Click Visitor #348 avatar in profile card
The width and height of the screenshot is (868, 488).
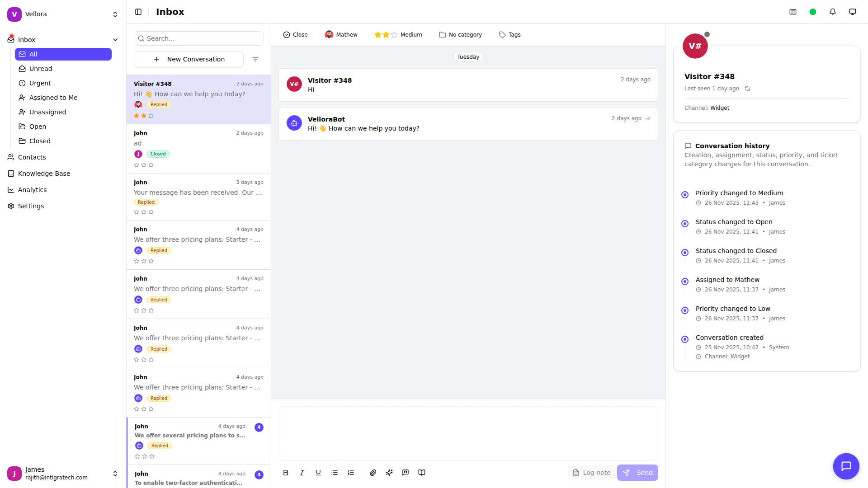click(x=695, y=46)
